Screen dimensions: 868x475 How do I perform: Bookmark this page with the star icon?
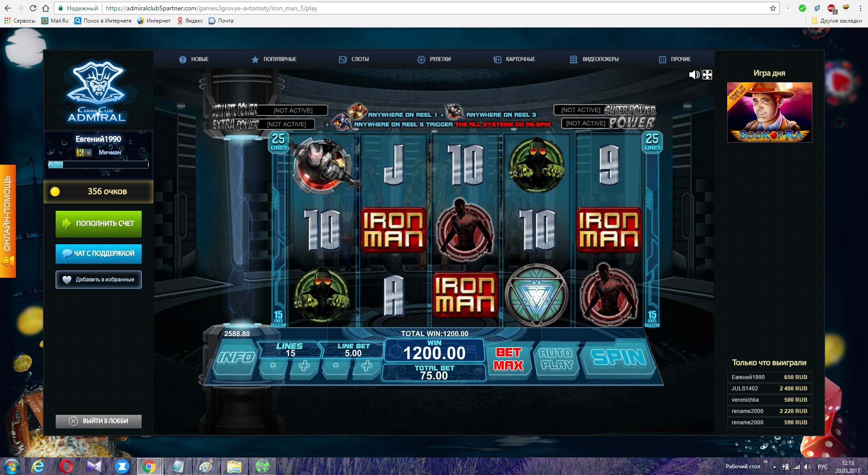773,8
